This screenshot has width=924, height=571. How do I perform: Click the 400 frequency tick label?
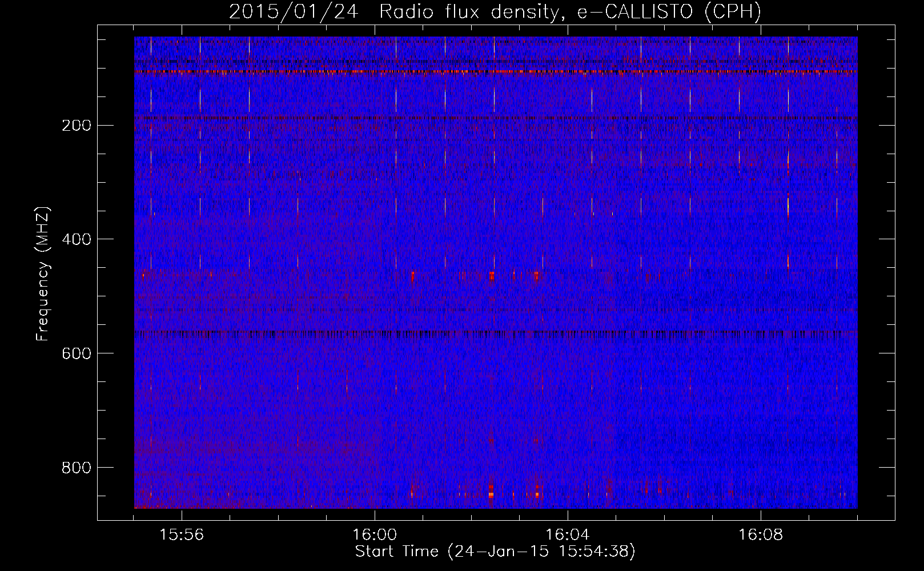point(76,240)
